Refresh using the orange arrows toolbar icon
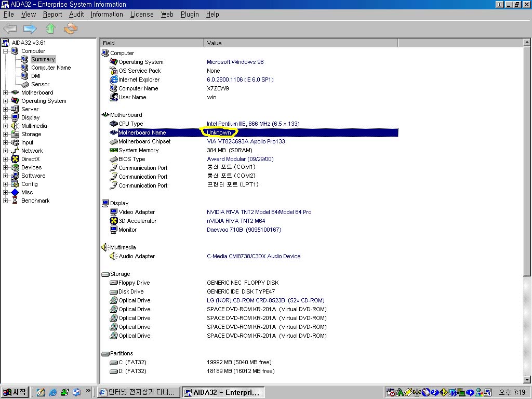 70,29
